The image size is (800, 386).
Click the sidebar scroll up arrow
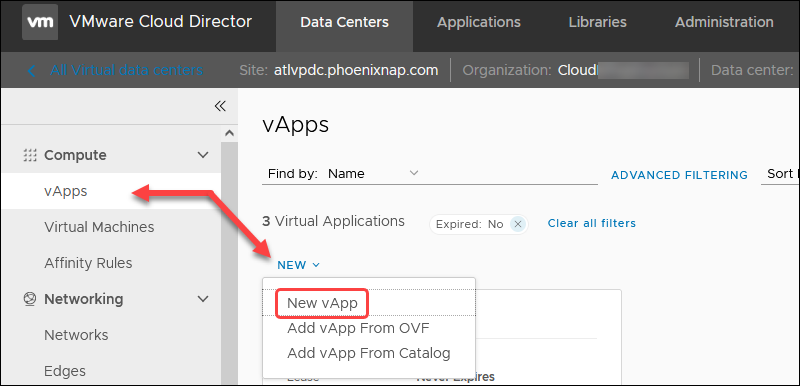[x=230, y=133]
